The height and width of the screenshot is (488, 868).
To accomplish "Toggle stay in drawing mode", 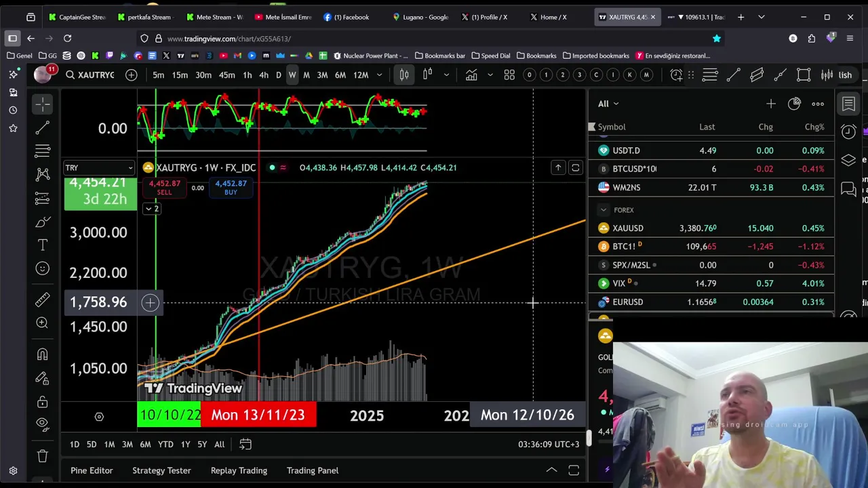I will click(x=42, y=378).
